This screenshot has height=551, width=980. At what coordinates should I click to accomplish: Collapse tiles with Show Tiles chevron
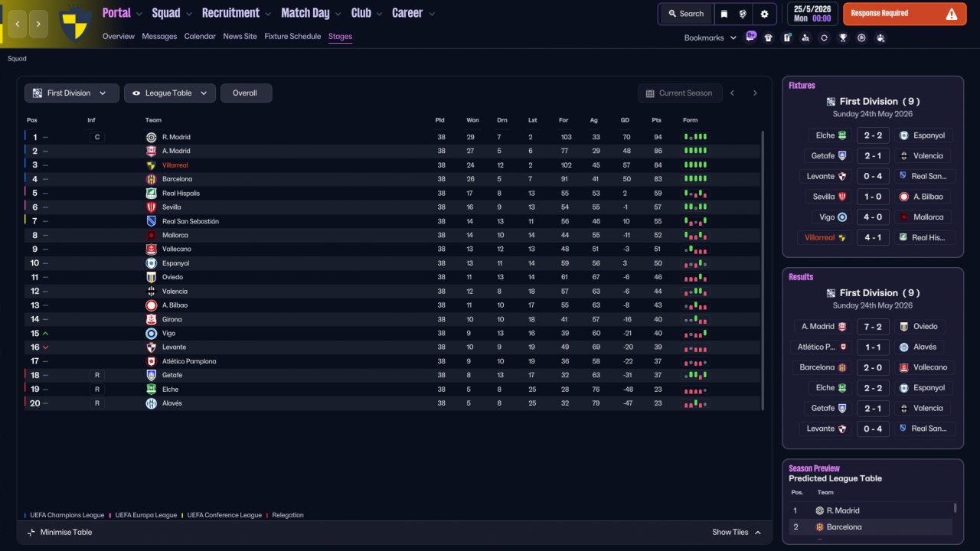pyautogui.click(x=758, y=533)
